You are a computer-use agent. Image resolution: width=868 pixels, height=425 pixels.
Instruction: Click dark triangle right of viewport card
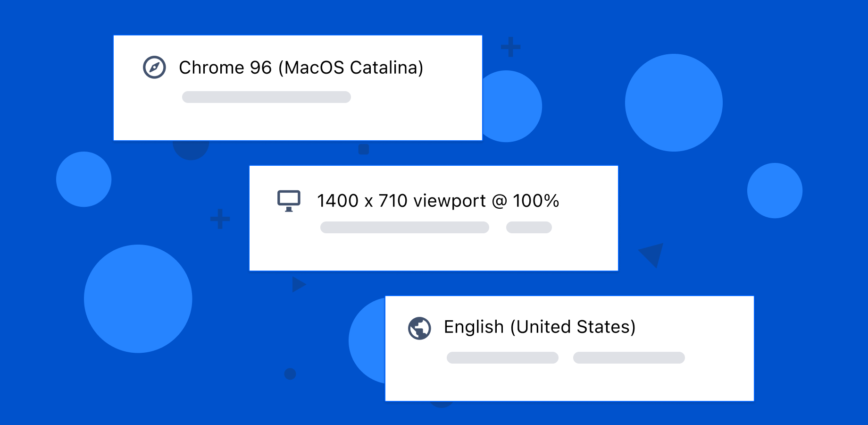[x=652, y=254]
